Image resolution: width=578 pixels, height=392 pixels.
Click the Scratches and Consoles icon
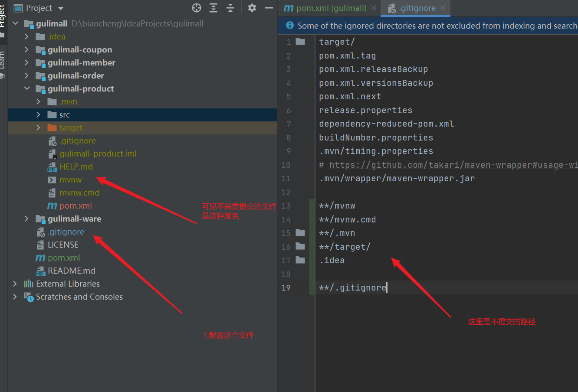[x=29, y=297]
